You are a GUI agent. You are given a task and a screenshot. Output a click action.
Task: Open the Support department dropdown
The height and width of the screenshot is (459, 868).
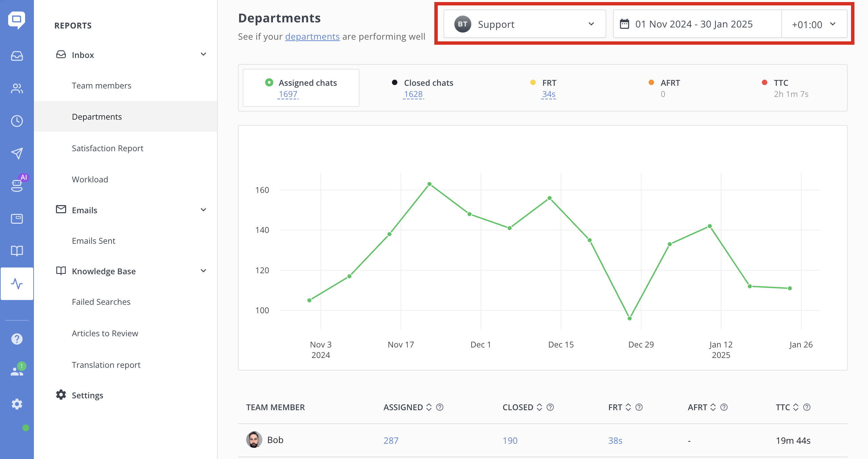tap(525, 24)
